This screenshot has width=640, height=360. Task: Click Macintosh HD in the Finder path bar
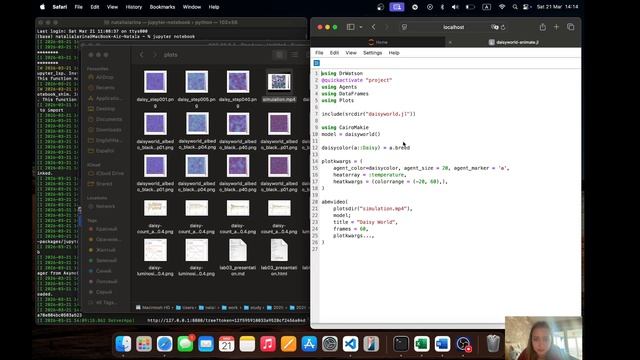click(153, 307)
